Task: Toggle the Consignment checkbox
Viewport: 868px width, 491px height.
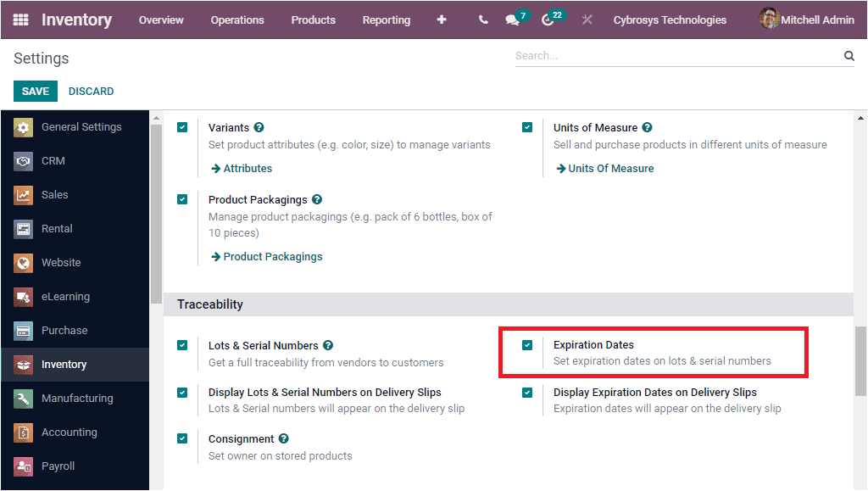Action: [x=182, y=438]
